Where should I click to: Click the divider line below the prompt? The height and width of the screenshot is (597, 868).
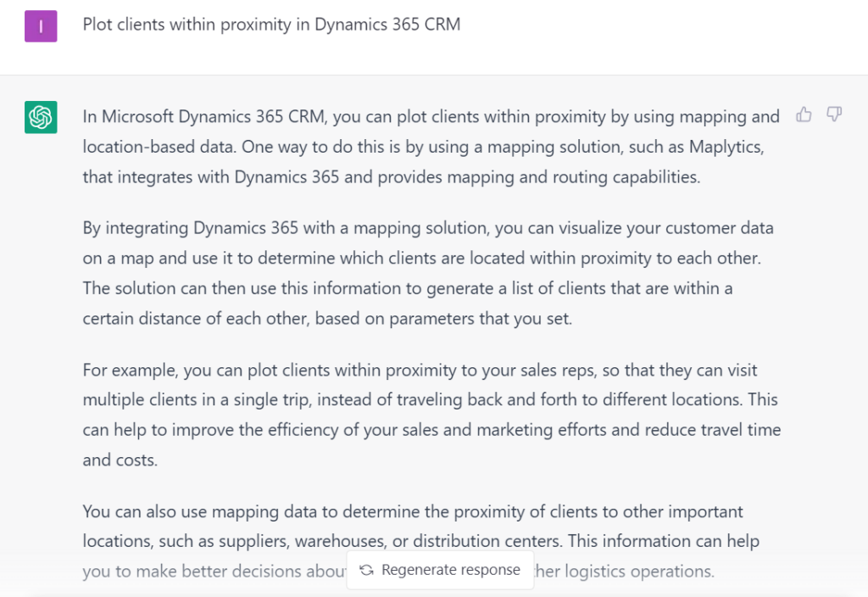tap(434, 75)
